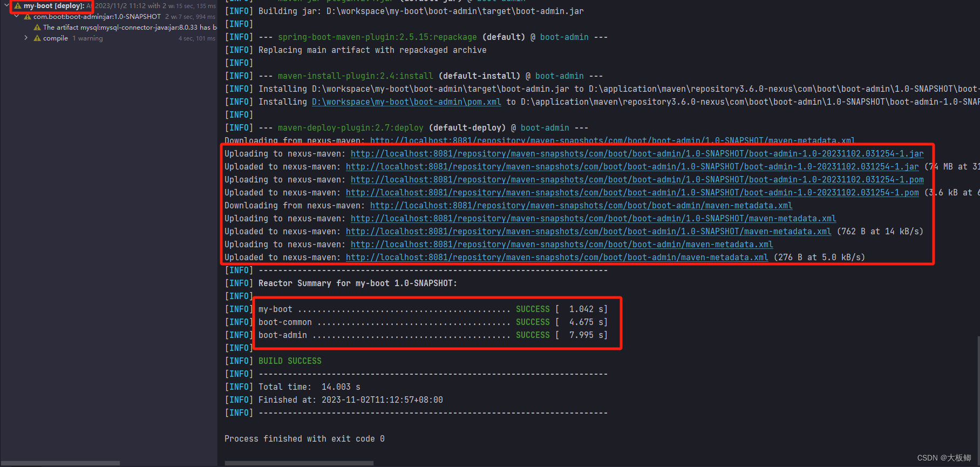Click the console's horizontal scrollbar thumb
The height and width of the screenshot is (467, 980).
pyautogui.click(x=299, y=463)
